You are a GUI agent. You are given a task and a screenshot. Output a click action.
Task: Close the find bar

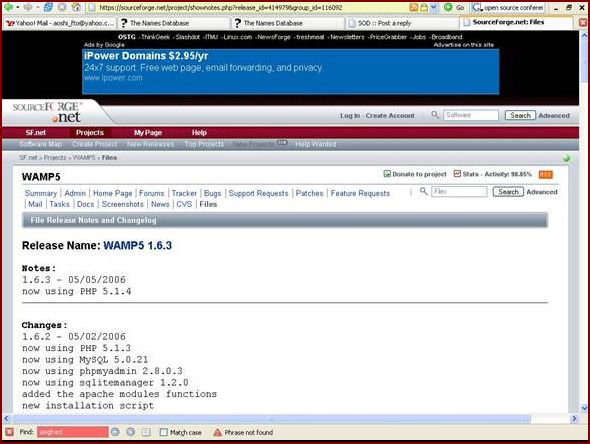pos(9,432)
